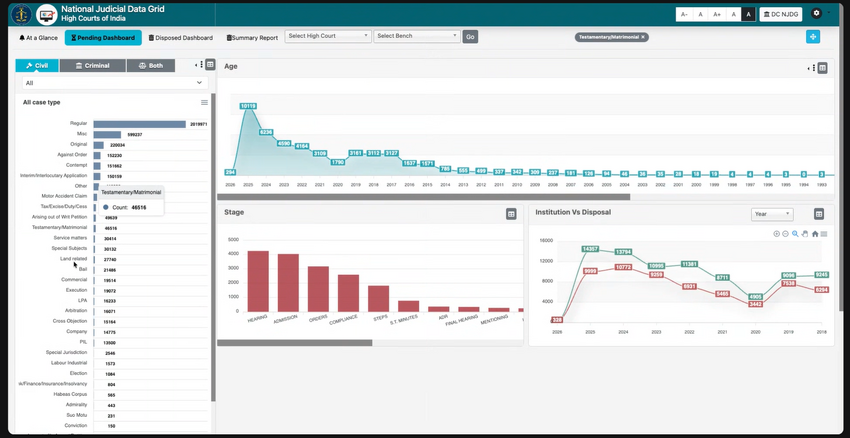Screen dimensions: 850x438
Task: Open table view icon in Age panel
Action: coord(823,68)
